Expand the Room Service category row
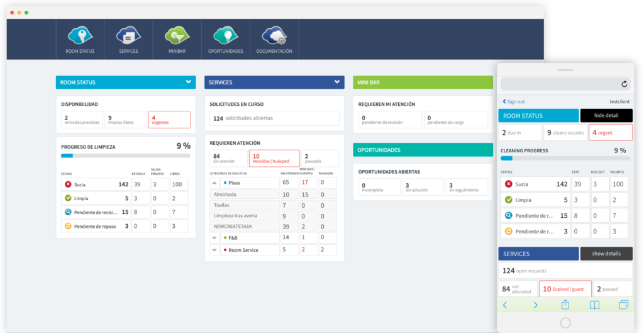Viewport: 644px width, 333px height. click(214, 250)
